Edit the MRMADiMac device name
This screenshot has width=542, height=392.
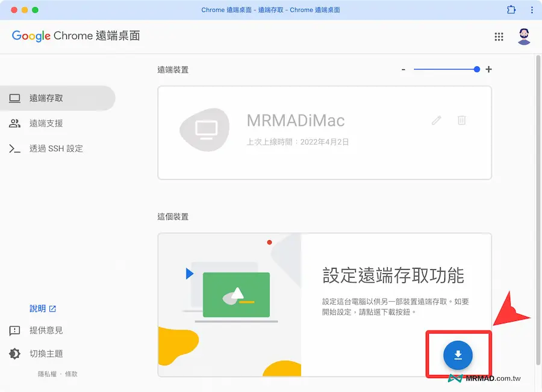437,120
